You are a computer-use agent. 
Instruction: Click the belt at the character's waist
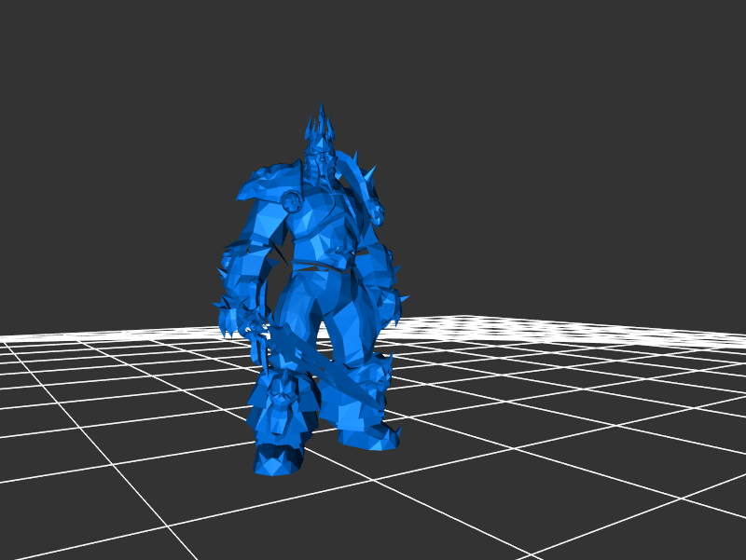[322, 268]
